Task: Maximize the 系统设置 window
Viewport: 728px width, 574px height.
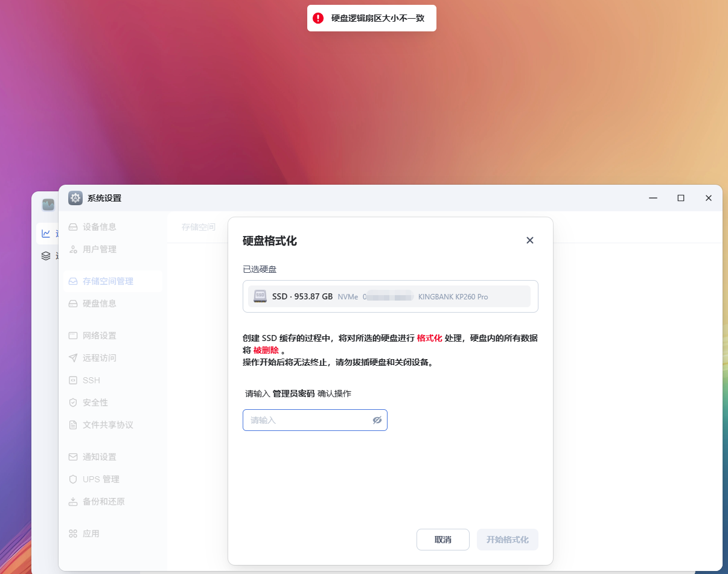Action: (681, 198)
